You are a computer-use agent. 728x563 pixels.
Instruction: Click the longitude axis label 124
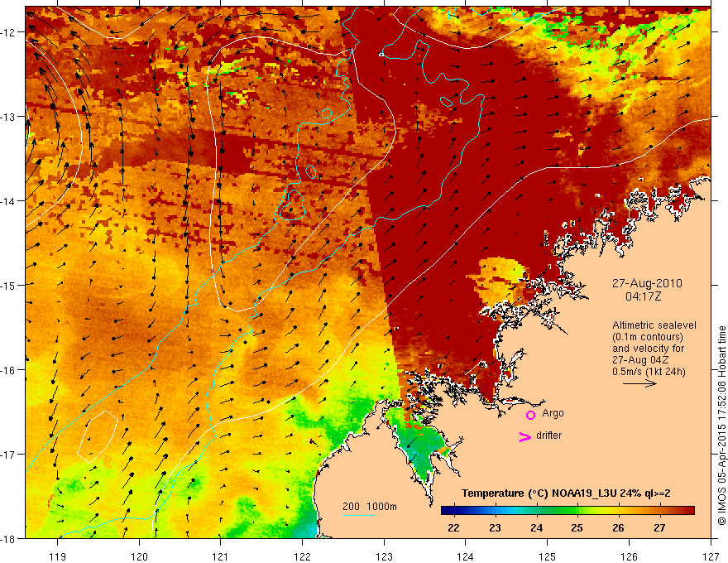pos(466,556)
